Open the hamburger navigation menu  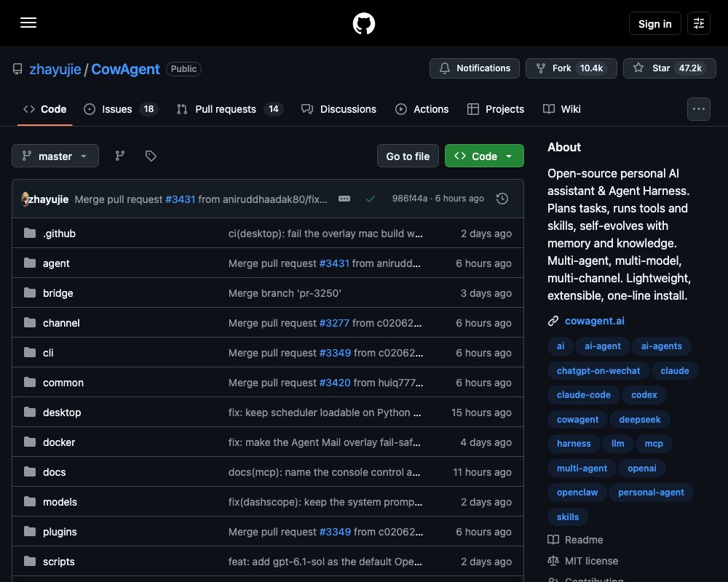[28, 23]
